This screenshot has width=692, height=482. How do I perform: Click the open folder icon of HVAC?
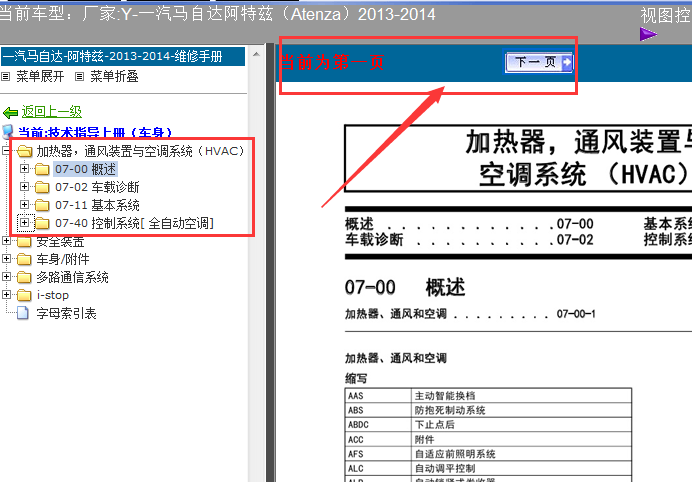tap(24, 151)
